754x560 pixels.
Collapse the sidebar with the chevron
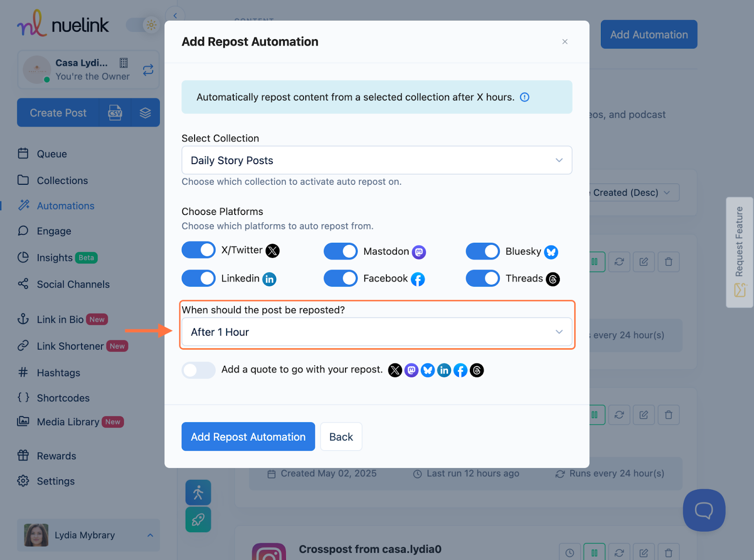(x=175, y=16)
